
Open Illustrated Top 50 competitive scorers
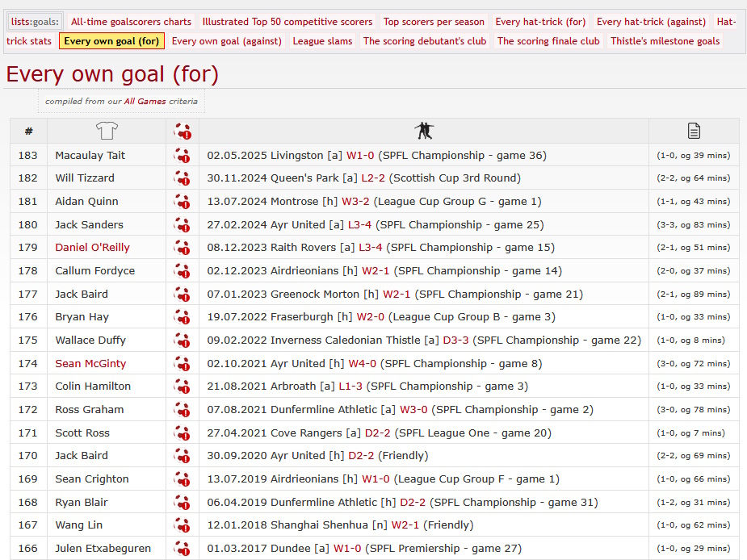287,22
